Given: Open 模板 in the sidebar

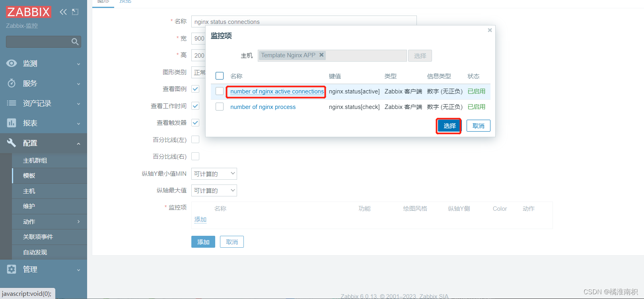Looking at the screenshot, I should [29, 175].
